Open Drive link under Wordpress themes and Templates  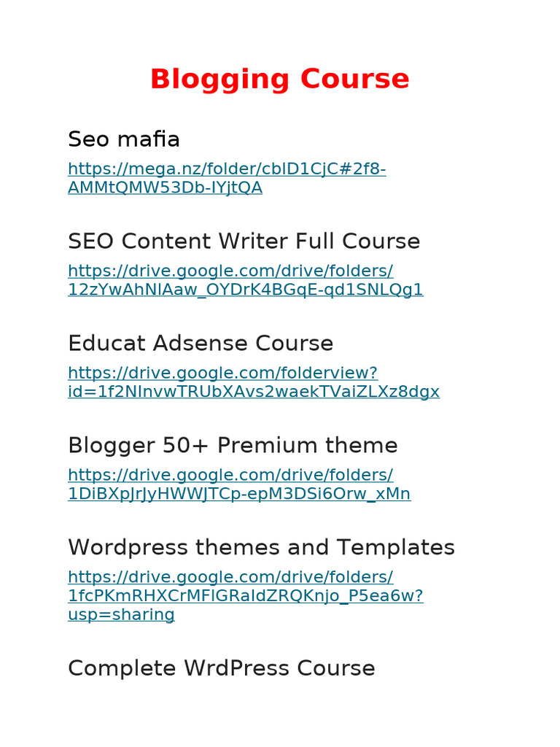(x=230, y=578)
